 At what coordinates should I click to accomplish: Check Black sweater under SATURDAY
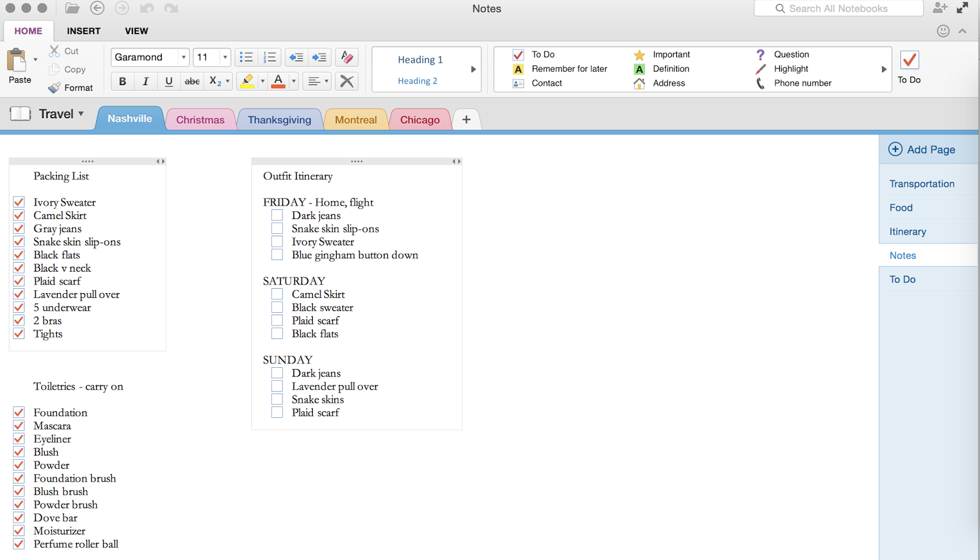277,307
